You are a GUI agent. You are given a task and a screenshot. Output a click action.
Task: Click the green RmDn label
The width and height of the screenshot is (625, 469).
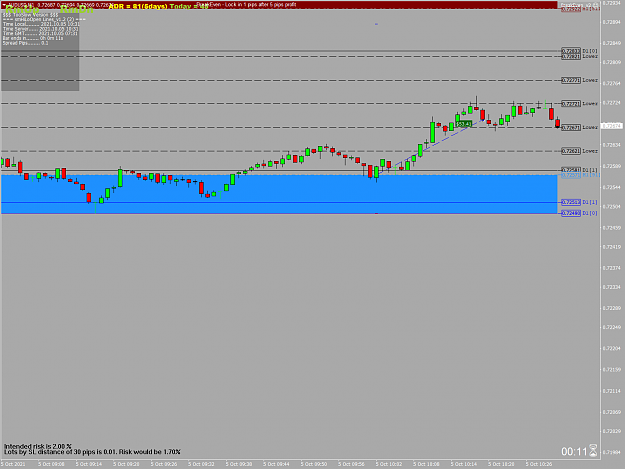point(77,10)
